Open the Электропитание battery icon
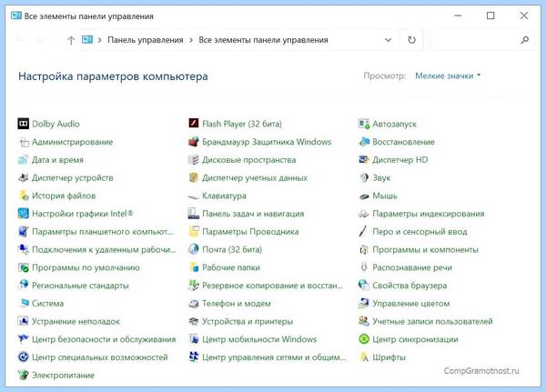 [x=24, y=375]
